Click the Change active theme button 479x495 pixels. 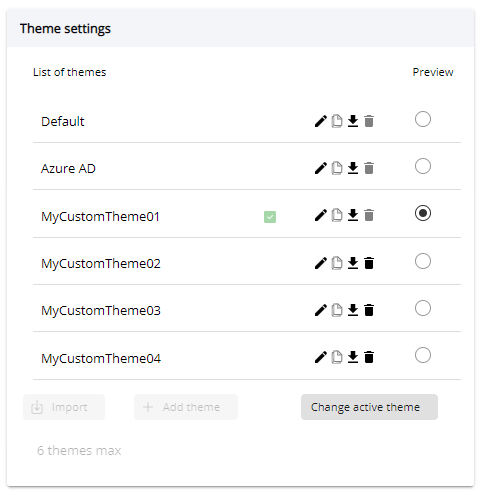click(x=369, y=407)
